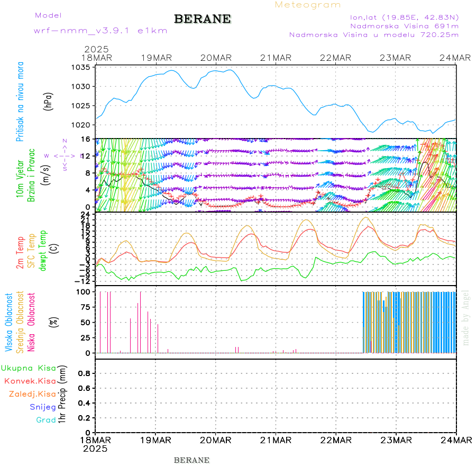Select the -12 tick on the temperature axis
The width and height of the screenshot is (476, 476).
[83, 281]
